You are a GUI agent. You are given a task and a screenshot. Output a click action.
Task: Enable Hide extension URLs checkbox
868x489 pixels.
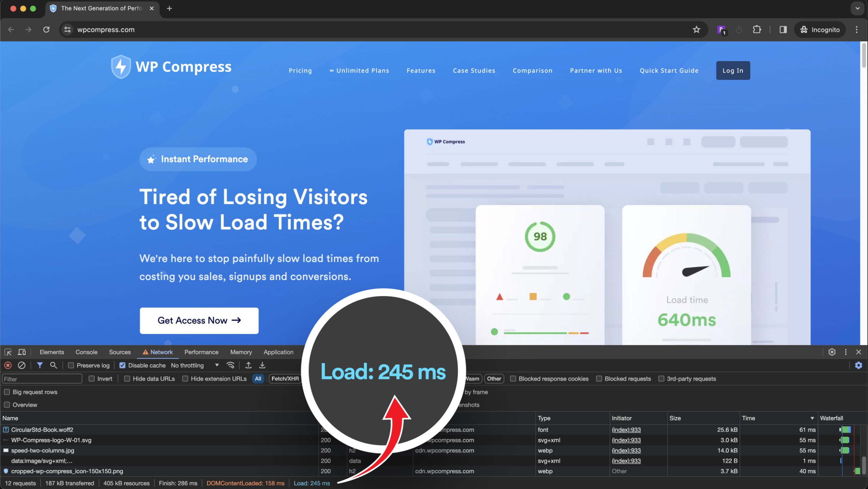click(185, 378)
